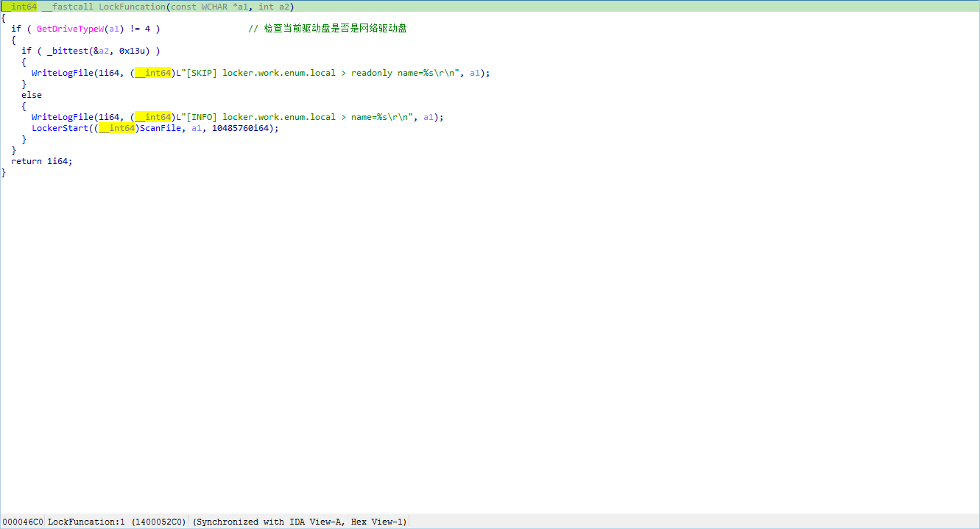Click ScanFile argument inside LockerStart

point(160,128)
